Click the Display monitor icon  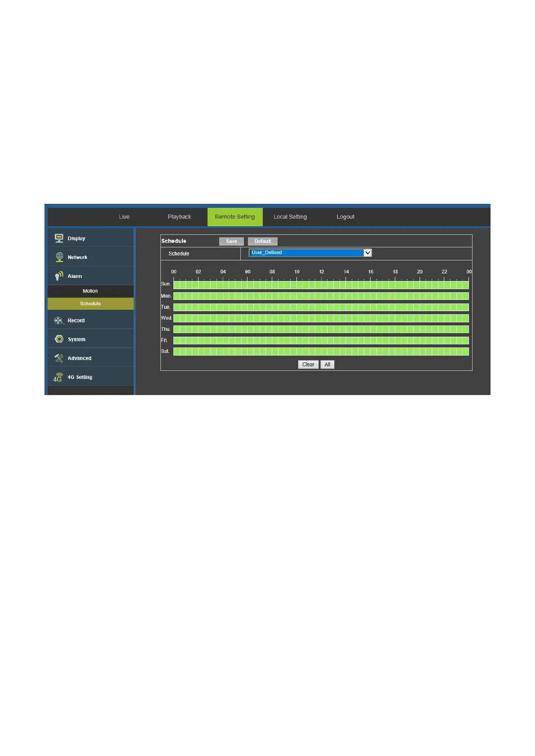(59, 238)
